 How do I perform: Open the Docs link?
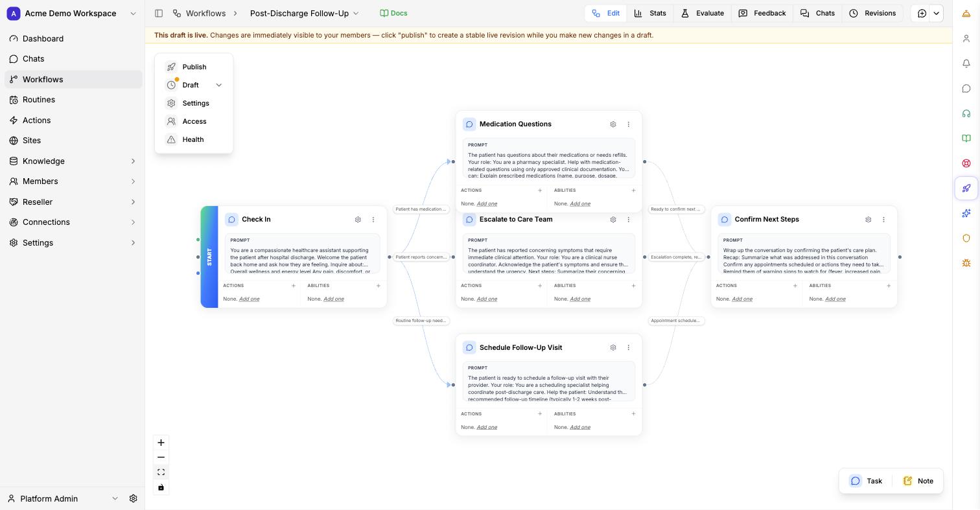click(x=393, y=14)
